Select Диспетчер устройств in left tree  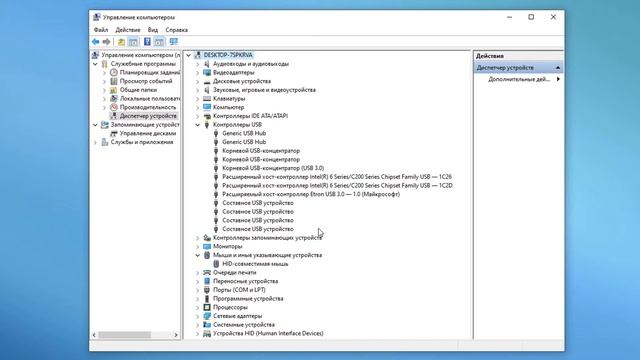point(148,116)
